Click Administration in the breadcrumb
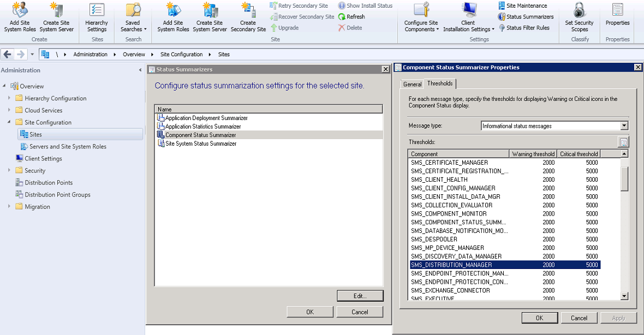 (x=91, y=54)
